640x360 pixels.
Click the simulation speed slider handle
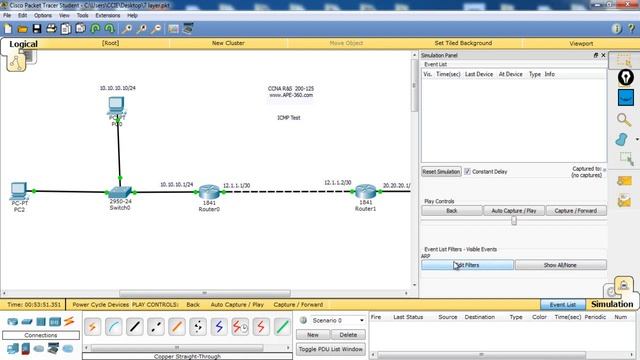pos(514,221)
